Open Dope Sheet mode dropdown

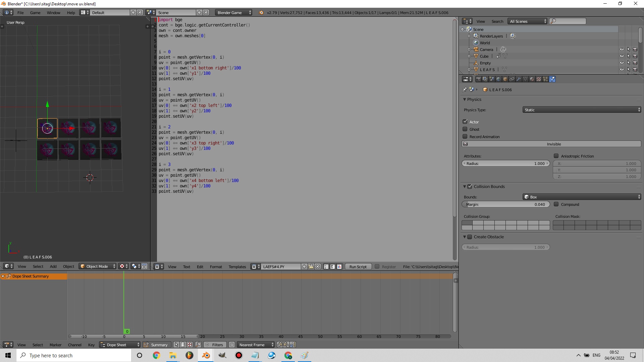pyautogui.click(x=120, y=345)
